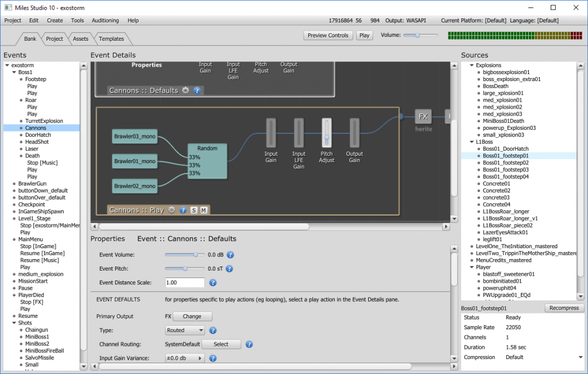Show help for Event Distance Scale

click(212, 283)
